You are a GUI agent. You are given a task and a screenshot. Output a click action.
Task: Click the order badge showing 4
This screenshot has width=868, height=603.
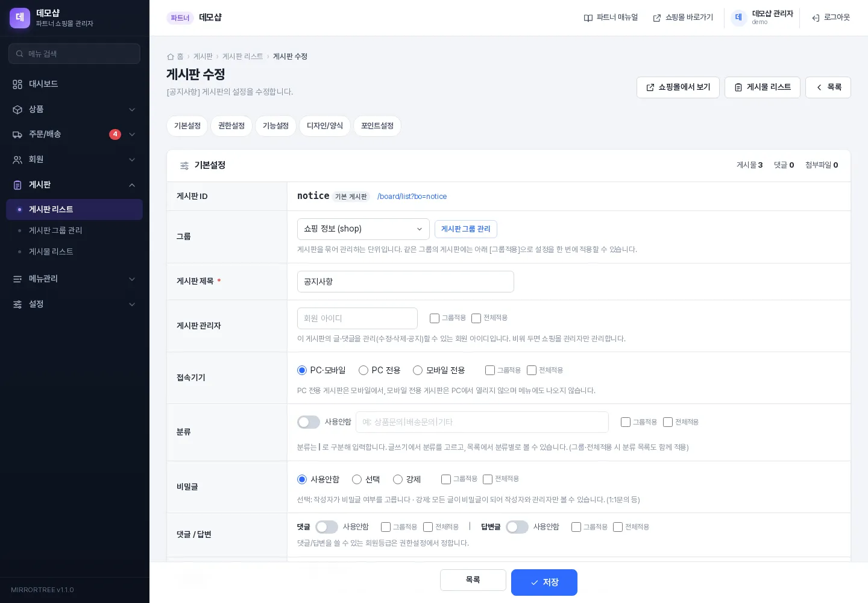[x=115, y=134]
